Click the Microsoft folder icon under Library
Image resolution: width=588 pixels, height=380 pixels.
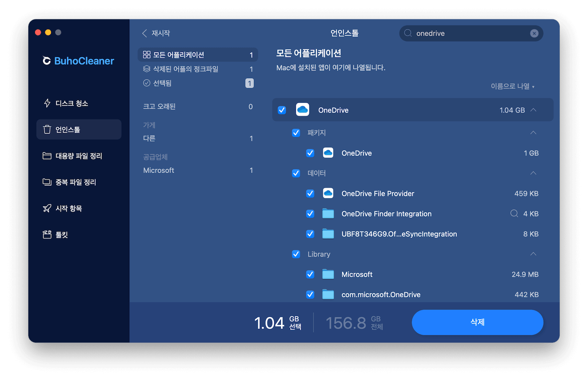(328, 274)
